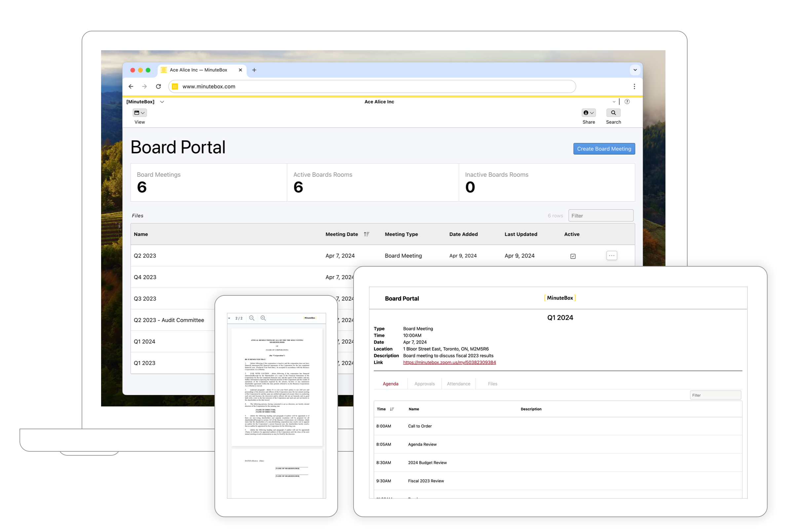This screenshot has height=532, width=793.
Task: Toggle Active checkbox for Q2 2023
Action: pyautogui.click(x=573, y=256)
